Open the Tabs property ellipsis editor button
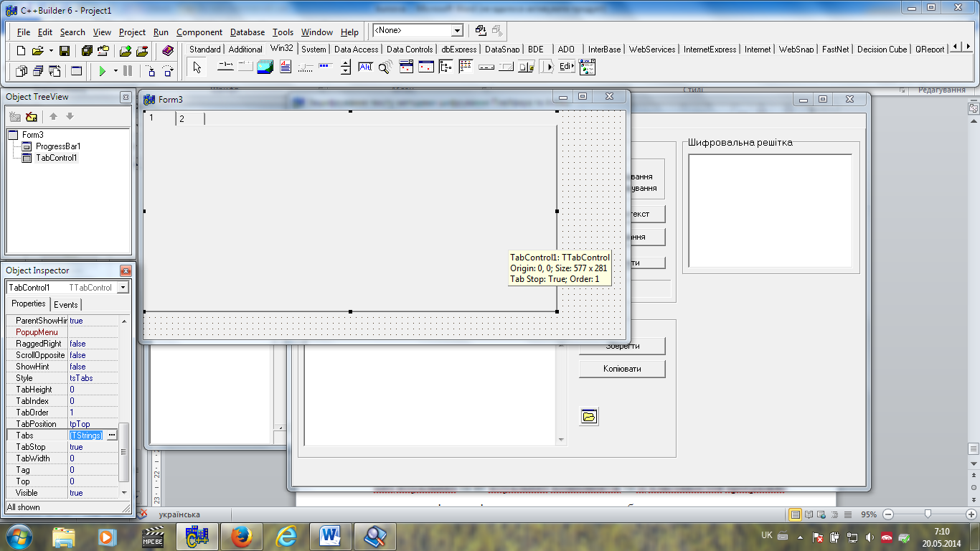 click(x=111, y=435)
